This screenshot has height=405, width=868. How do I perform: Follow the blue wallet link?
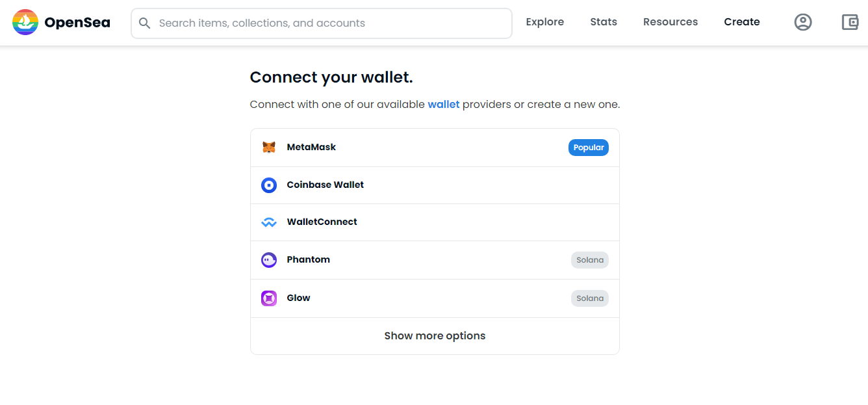444,105
